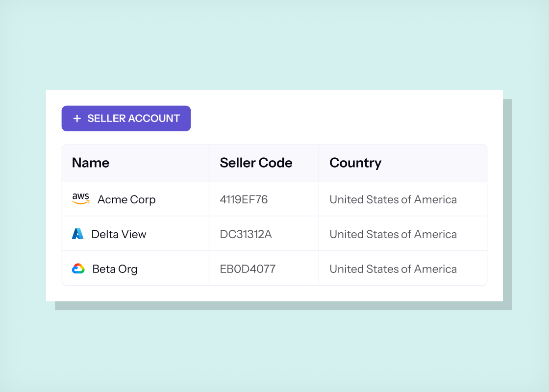Screen dimensions: 549x392
Task: Open the Delta View seller account
Action: click(119, 234)
